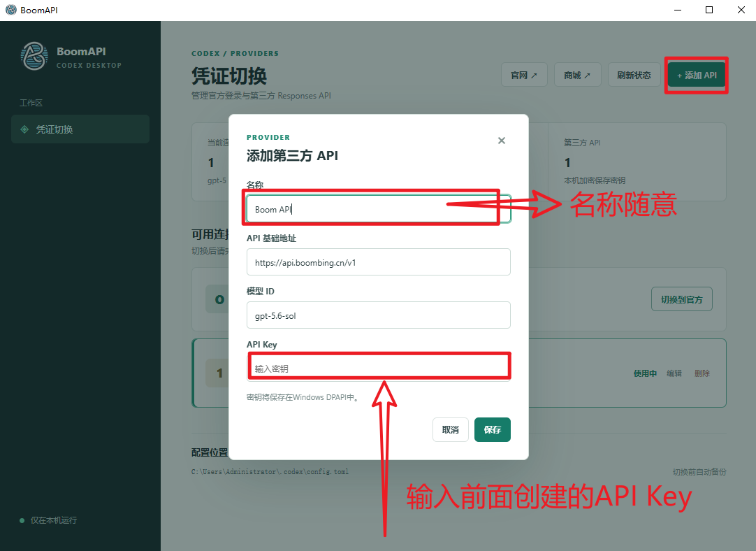Viewport: 756px width, 551px height.
Task: Close the add third-party API dialog
Action: coord(502,141)
